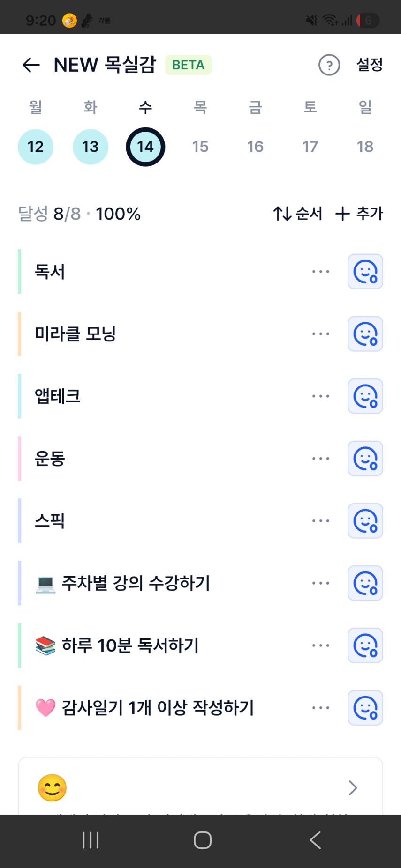This screenshot has width=401, height=868.
Task: Toggle completion smiley for 운동
Action: point(365,459)
